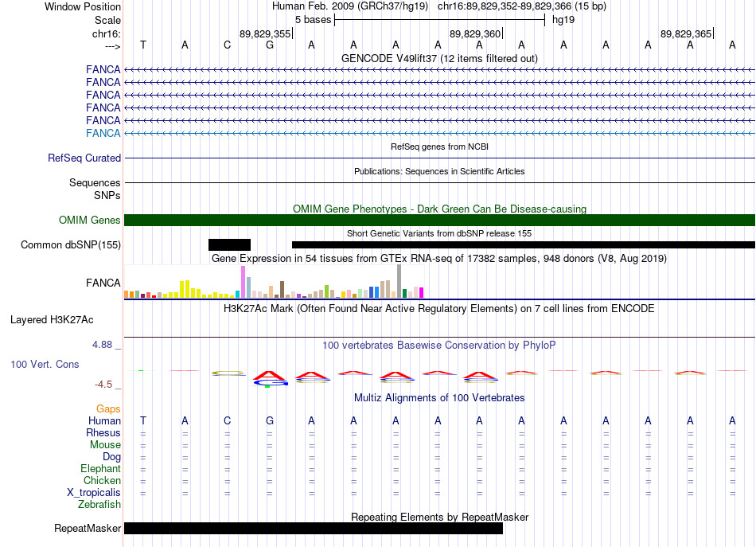Click the magenta bar ending the GTEx chart

(422, 292)
